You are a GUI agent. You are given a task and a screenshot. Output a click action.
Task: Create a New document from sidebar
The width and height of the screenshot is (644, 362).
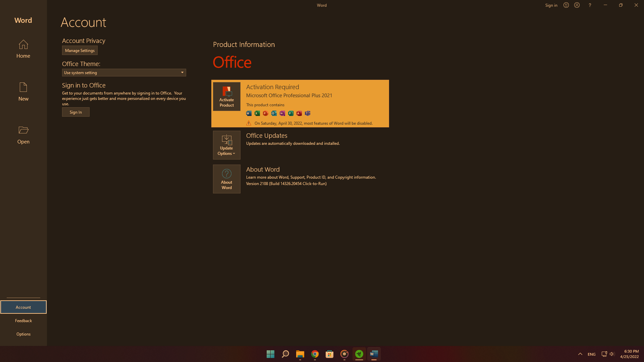[x=23, y=92]
